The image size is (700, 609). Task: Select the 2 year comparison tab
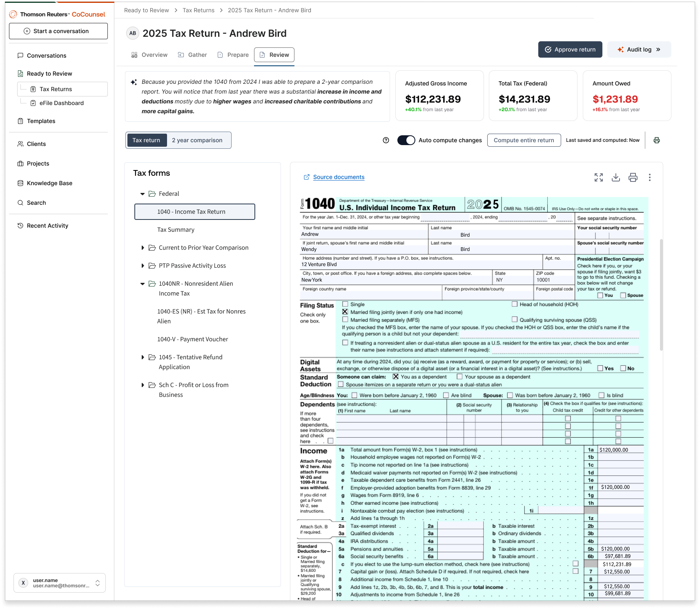click(198, 140)
